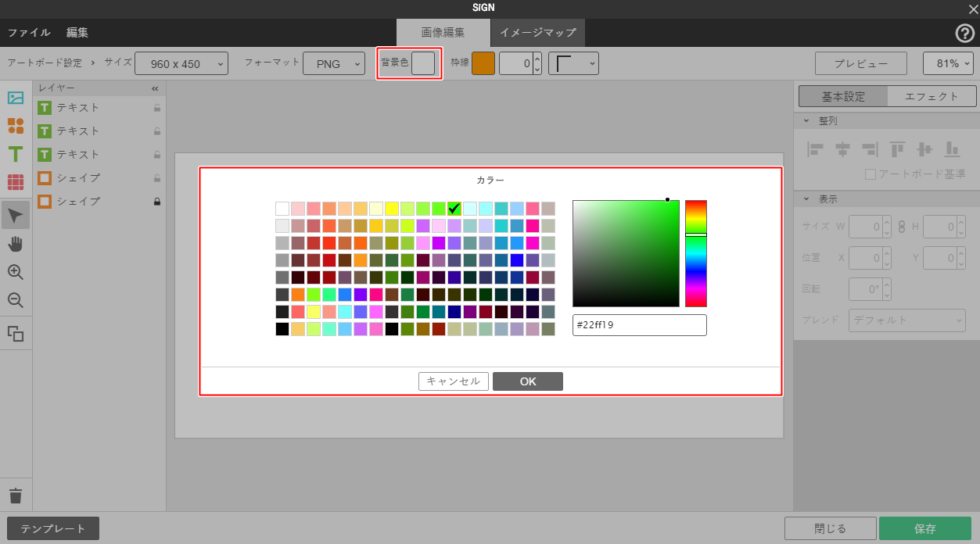The width and height of the screenshot is (980, 544).
Task: Click the 閉じる button
Action: coord(830,528)
